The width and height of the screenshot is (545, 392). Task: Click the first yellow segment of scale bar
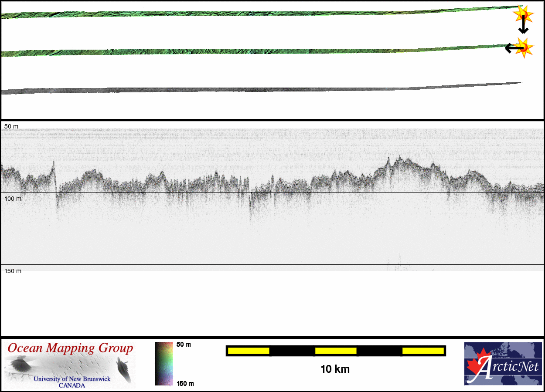(248, 351)
